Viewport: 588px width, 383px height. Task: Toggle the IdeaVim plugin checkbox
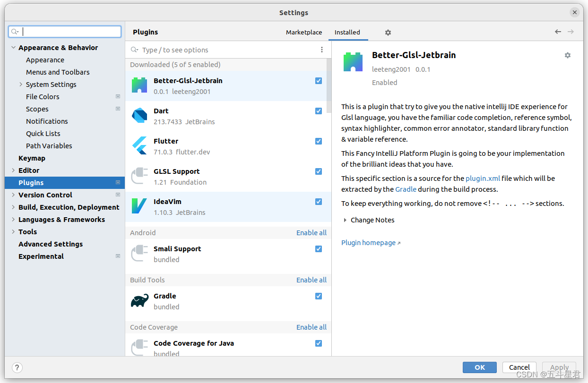tap(319, 202)
